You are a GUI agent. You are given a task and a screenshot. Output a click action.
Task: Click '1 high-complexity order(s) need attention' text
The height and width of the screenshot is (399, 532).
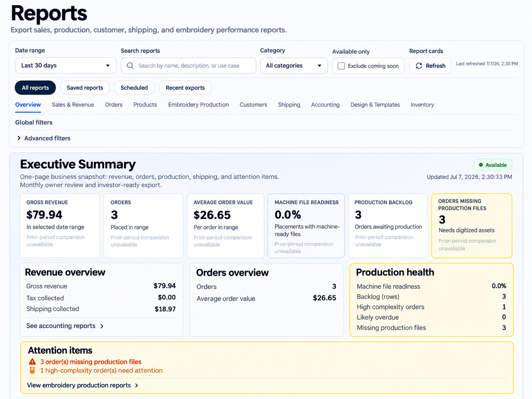pyautogui.click(x=101, y=370)
